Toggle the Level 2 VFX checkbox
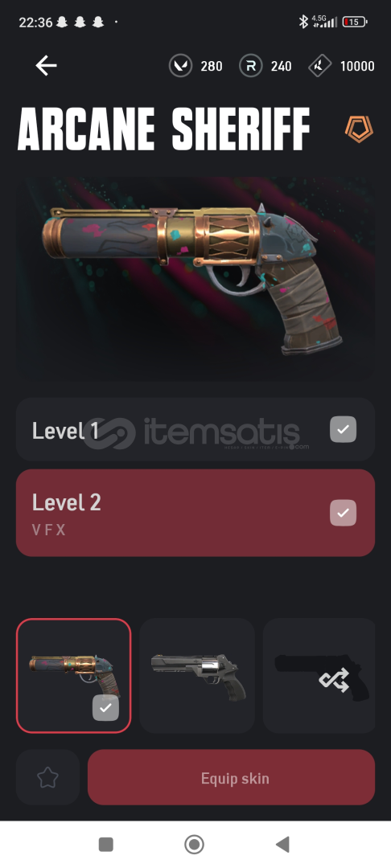Screen dimensions: 391x868 click(x=344, y=513)
